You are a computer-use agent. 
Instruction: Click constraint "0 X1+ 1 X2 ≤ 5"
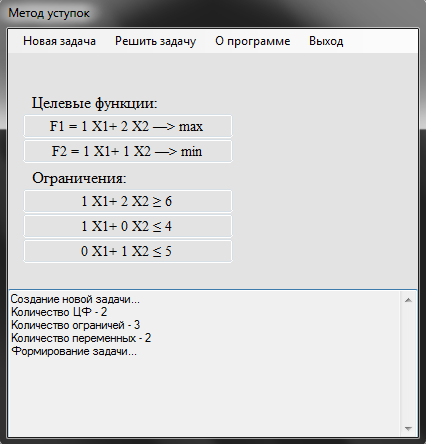tap(128, 251)
